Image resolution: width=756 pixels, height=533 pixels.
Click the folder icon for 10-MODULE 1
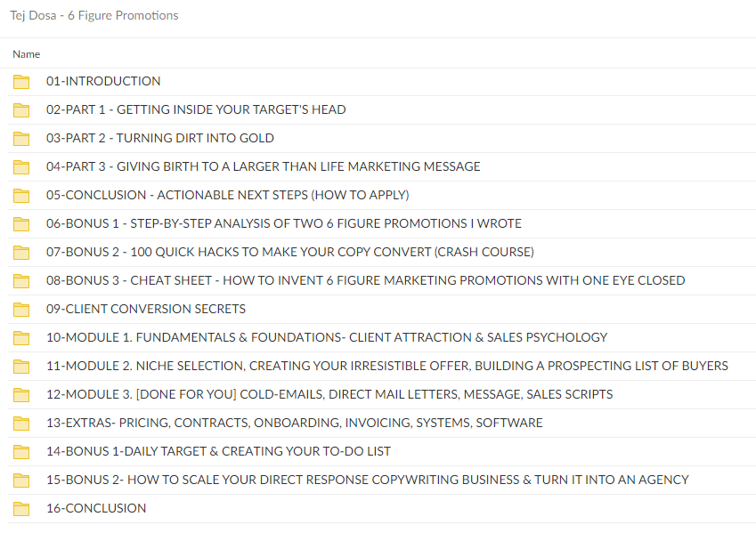21,337
